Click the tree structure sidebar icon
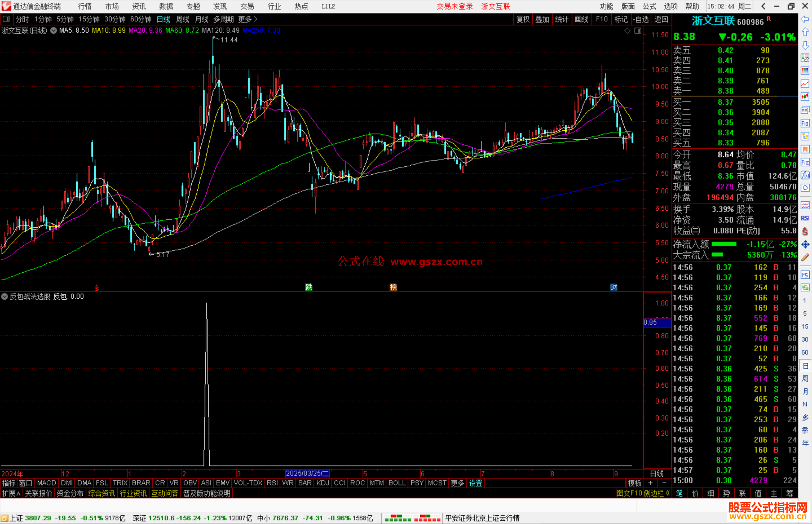Screen dimensions: 812x524 pyautogui.click(x=805, y=136)
